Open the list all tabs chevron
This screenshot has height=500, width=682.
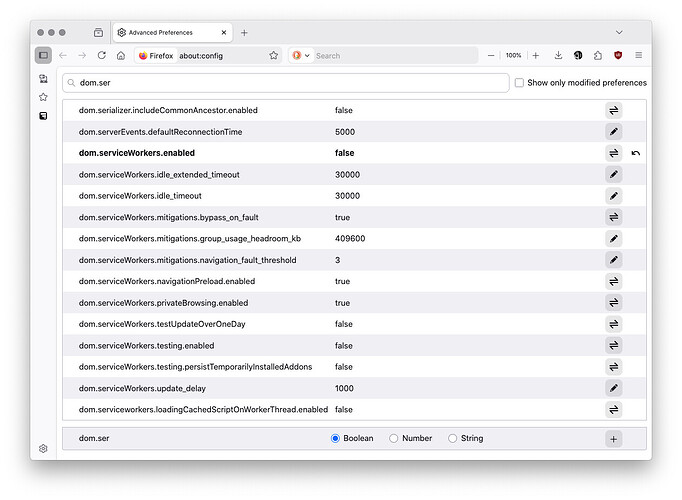[x=619, y=33]
